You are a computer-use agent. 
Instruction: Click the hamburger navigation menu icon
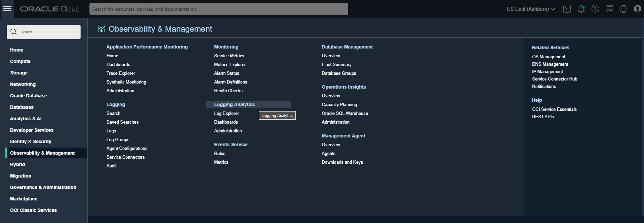click(x=7, y=9)
